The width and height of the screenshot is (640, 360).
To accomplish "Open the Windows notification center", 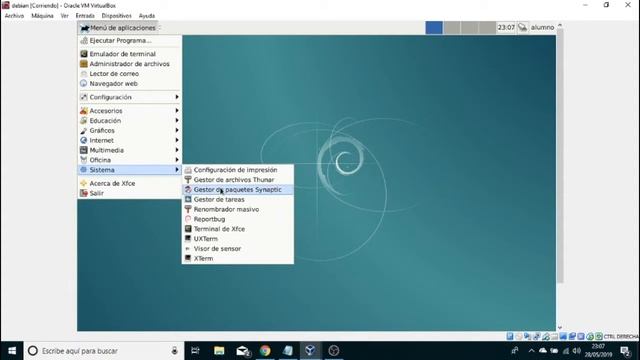I will coord(625,351).
